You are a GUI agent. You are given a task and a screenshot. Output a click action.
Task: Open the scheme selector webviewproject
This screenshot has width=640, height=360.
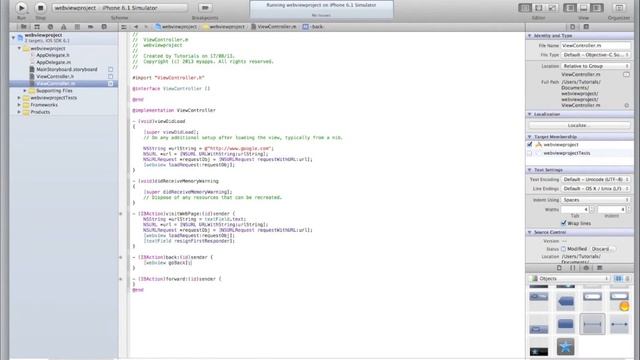tap(75, 8)
